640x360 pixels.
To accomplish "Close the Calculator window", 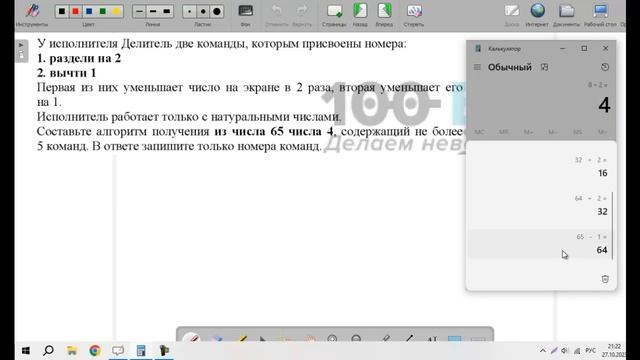I will (x=605, y=48).
